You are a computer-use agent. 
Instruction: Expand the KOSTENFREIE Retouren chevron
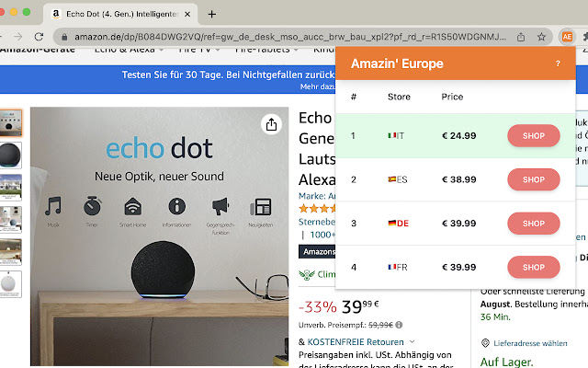413,341
